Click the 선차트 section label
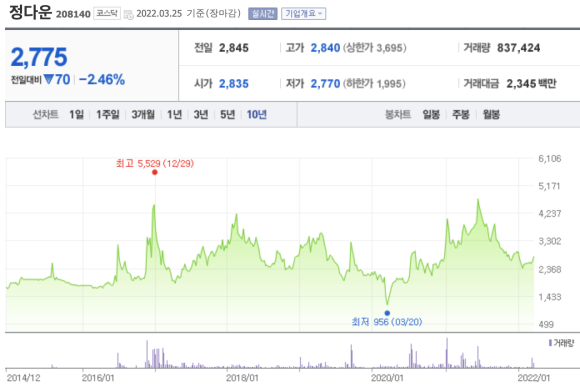 click(x=45, y=115)
